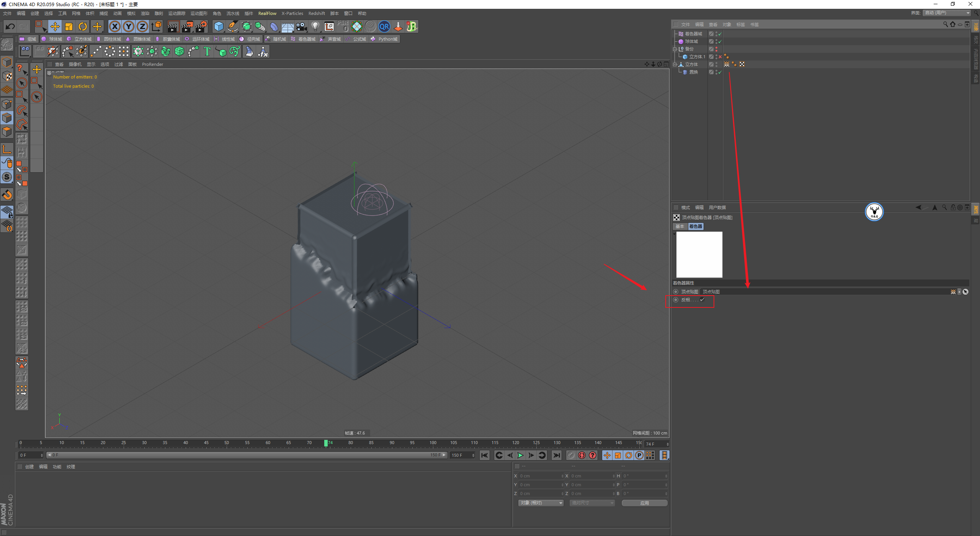Screen dimensions: 980x536
Task: Toggle the enable checkmark of 置换 object
Action: tap(720, 72)
